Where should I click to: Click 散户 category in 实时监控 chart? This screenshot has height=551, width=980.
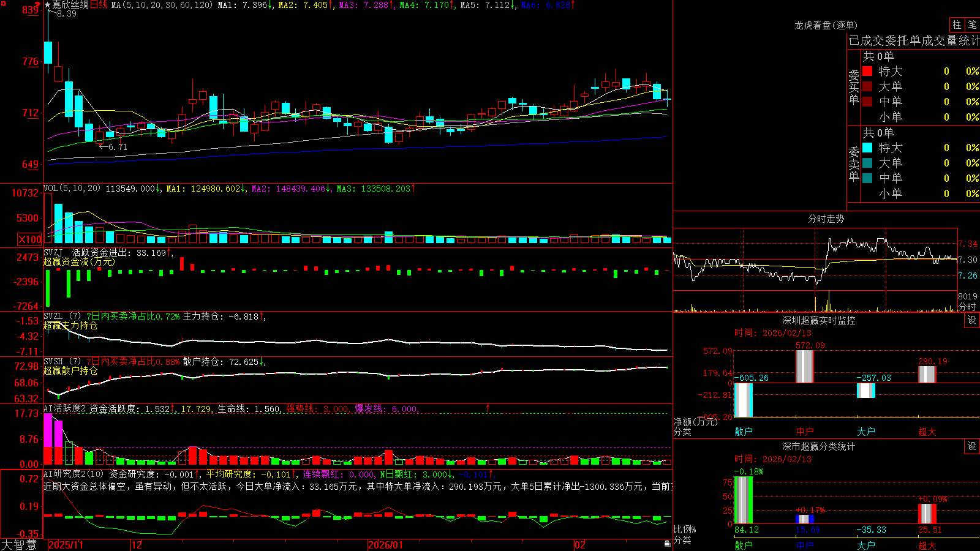(x=744, y=432)
